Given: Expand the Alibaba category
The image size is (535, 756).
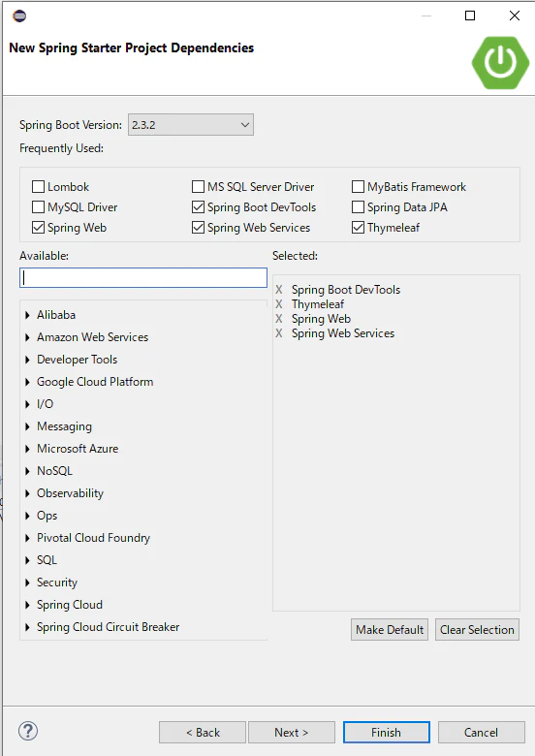Looking at the screenshot, I should tap(27, 315).
